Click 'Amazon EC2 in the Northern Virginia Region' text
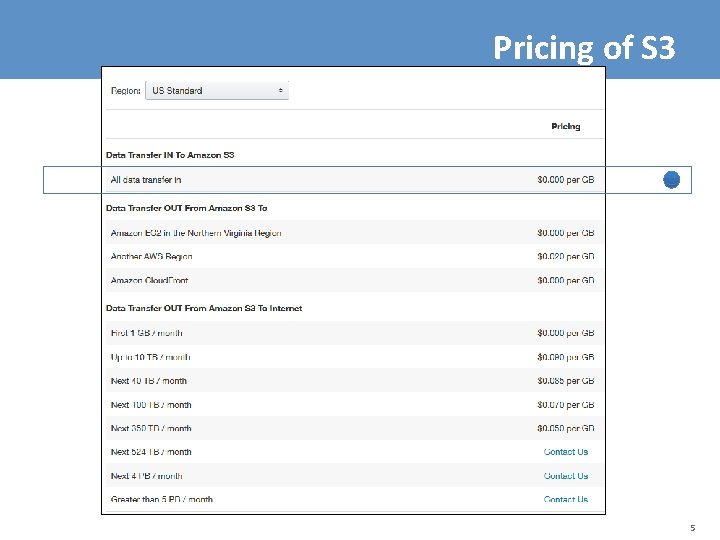 (196, 233)
